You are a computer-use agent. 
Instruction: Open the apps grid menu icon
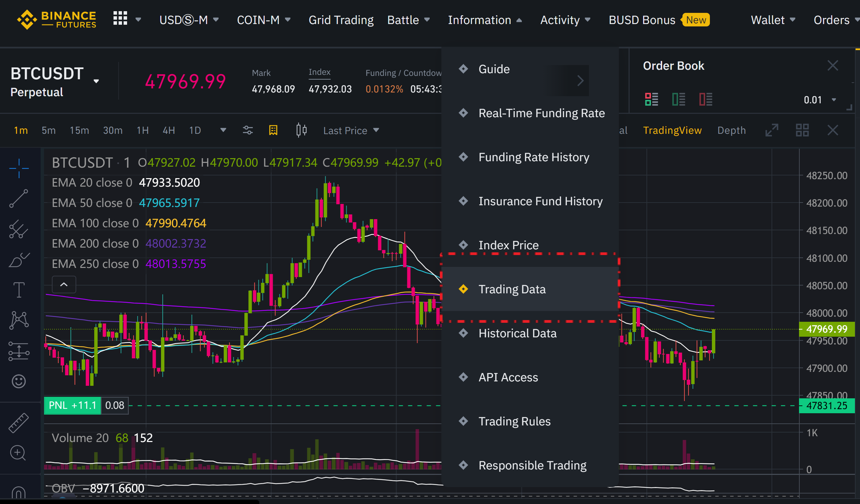[120, 19]
